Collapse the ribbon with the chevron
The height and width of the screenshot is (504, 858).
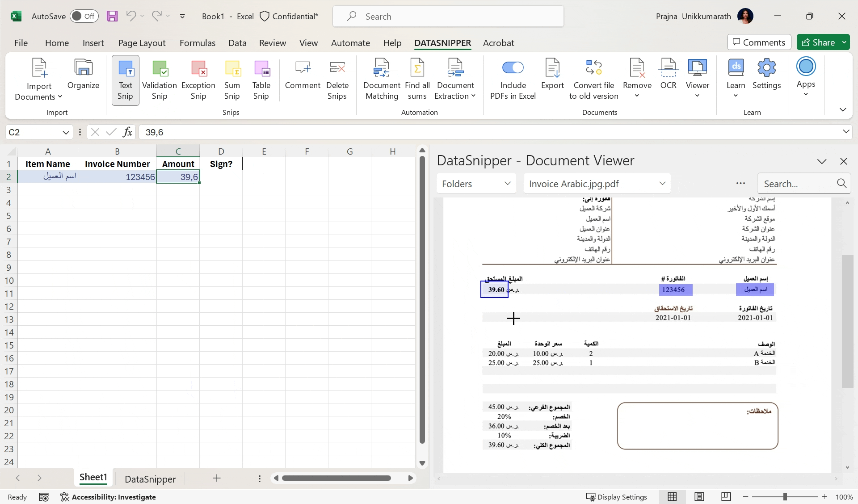(843, 109)
